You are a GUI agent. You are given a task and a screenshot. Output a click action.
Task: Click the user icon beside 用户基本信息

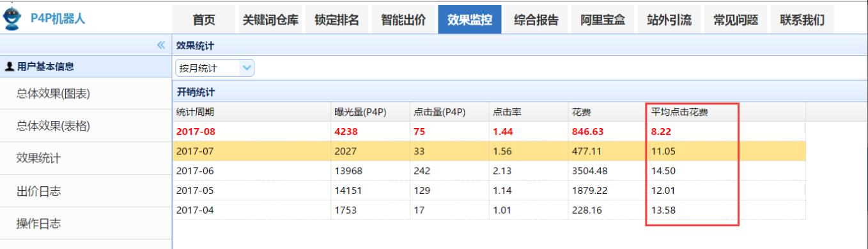tap(10, 66)
